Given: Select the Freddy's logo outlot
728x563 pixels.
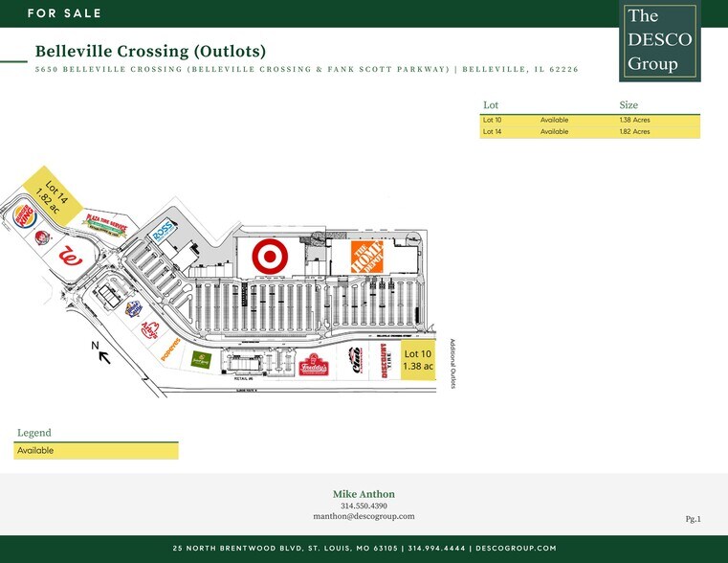Looking at the screenshot, I should tap(314, 365).
